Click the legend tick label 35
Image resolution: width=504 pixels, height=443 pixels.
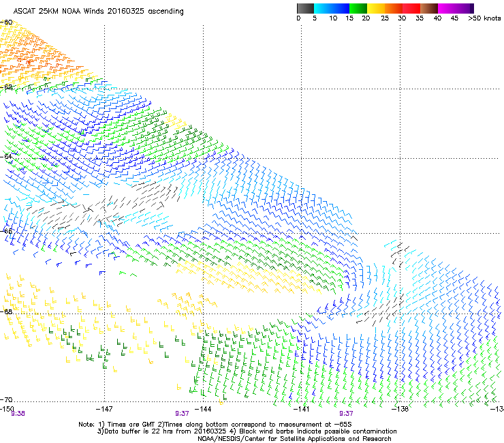[x=420, y=18]
